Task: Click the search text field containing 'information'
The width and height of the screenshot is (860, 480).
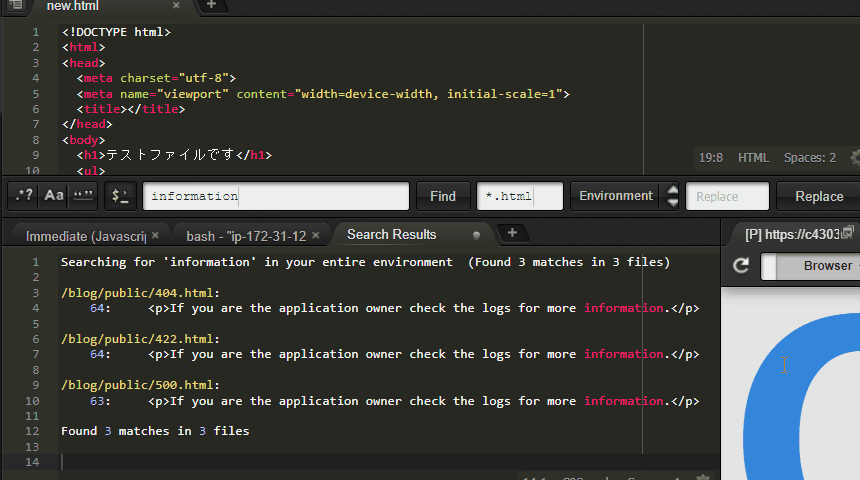Action: point(276,196)
